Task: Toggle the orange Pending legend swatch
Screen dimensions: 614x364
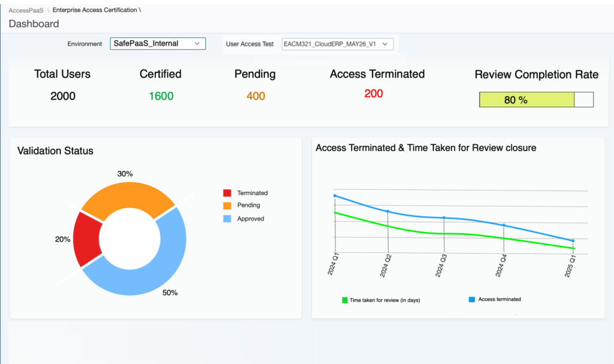Action: pos(227,206)
